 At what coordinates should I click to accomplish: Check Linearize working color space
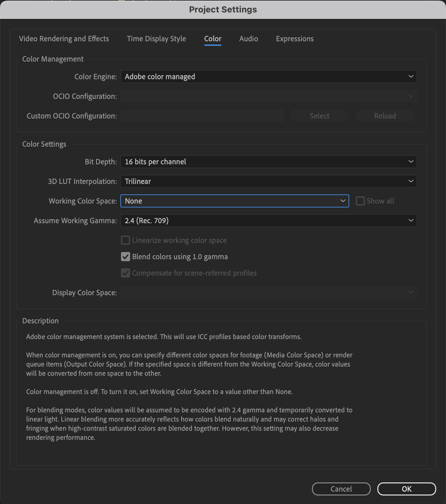pos(125,240)
